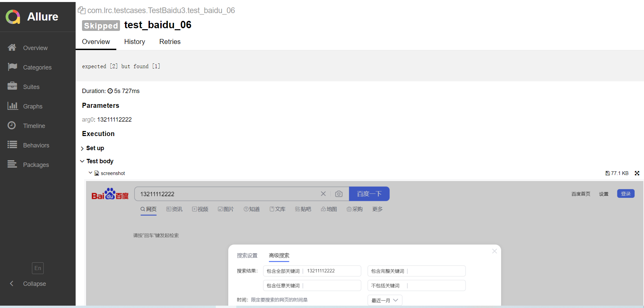Clear the Baidu search box with X
Screen dimensions: 644x308
click(x=323, y=194)
